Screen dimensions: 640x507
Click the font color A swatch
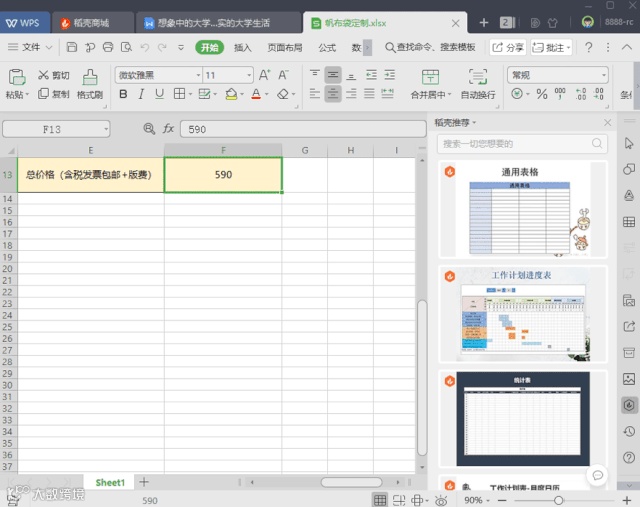[x=256, y=94]
